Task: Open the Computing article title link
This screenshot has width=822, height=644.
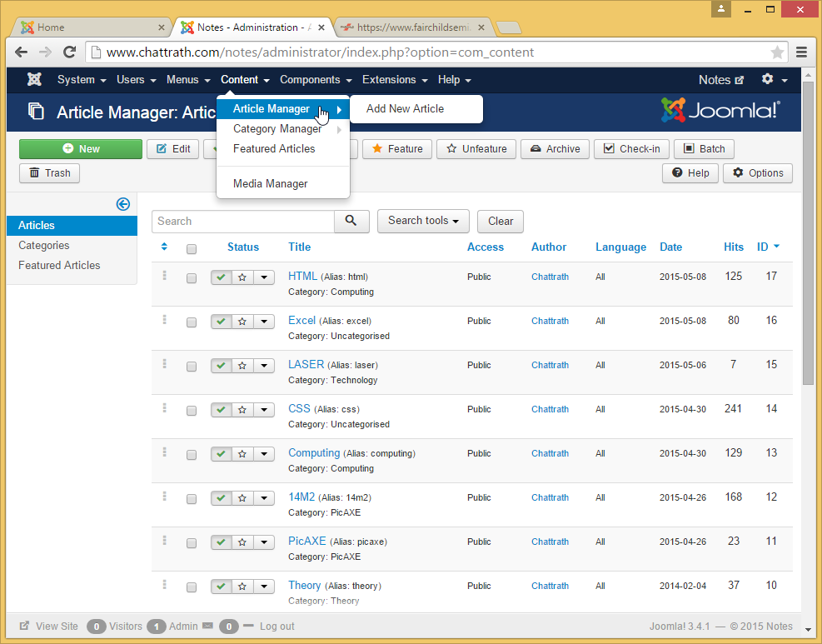Action: pos(314,452)
